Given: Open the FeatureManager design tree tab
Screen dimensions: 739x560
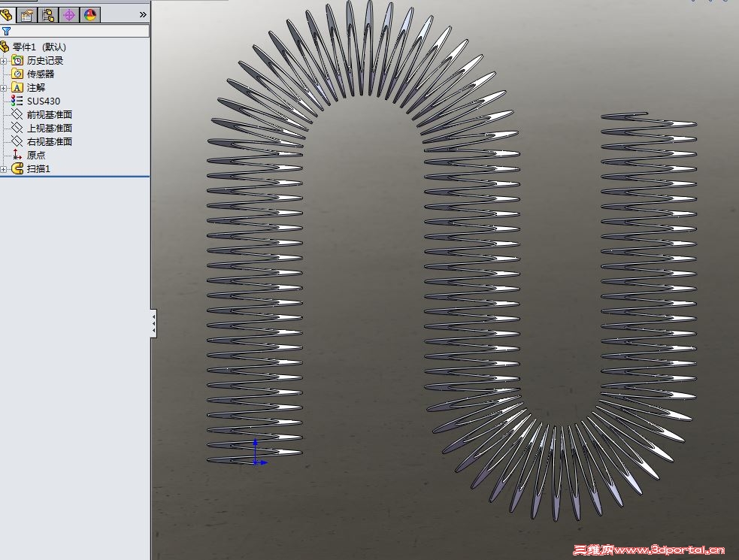Looking at the screenshot, I should point(7,14).
